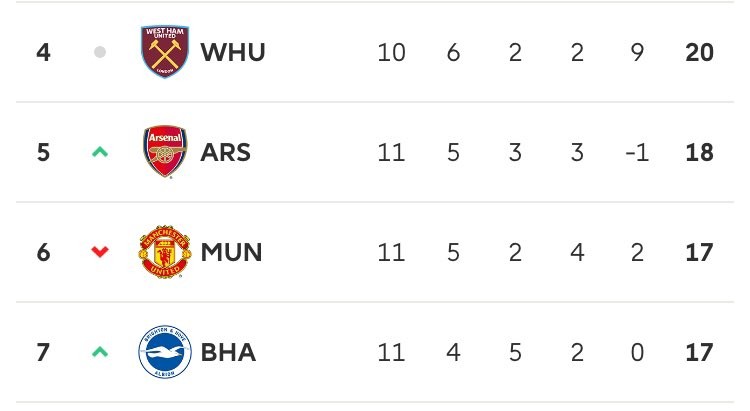750x411 pixels.
Task: Click position number 6 in table
Action: (43, 252)
